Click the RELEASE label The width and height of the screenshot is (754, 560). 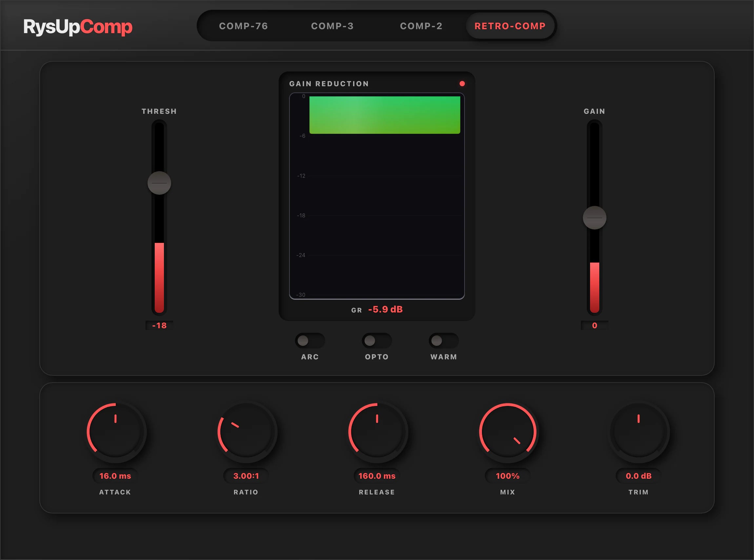(377, 492)
